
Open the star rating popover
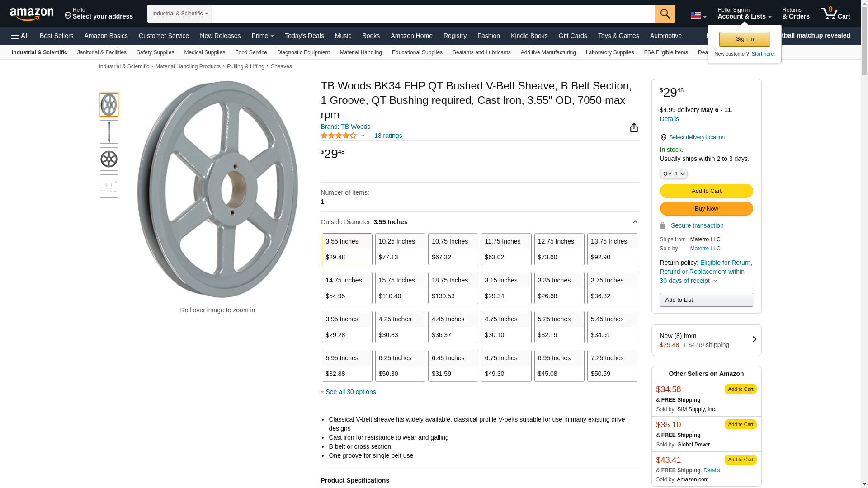[342, 136]
